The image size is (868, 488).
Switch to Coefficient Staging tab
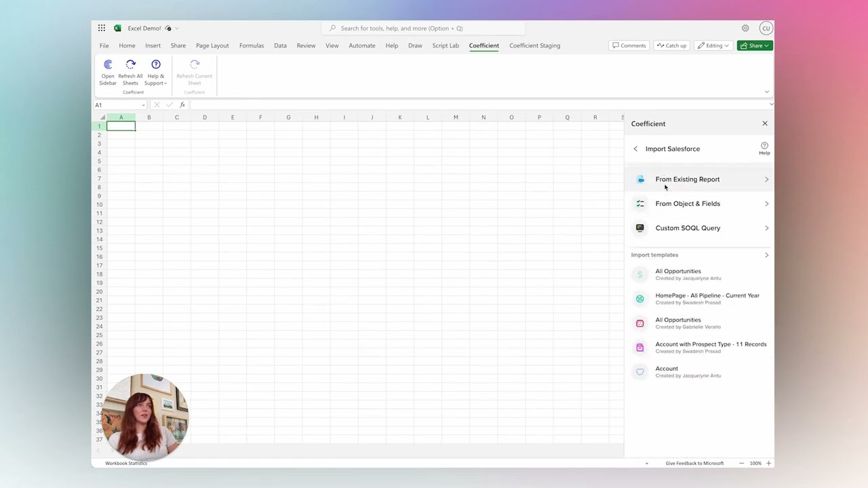tap(535, 45)
